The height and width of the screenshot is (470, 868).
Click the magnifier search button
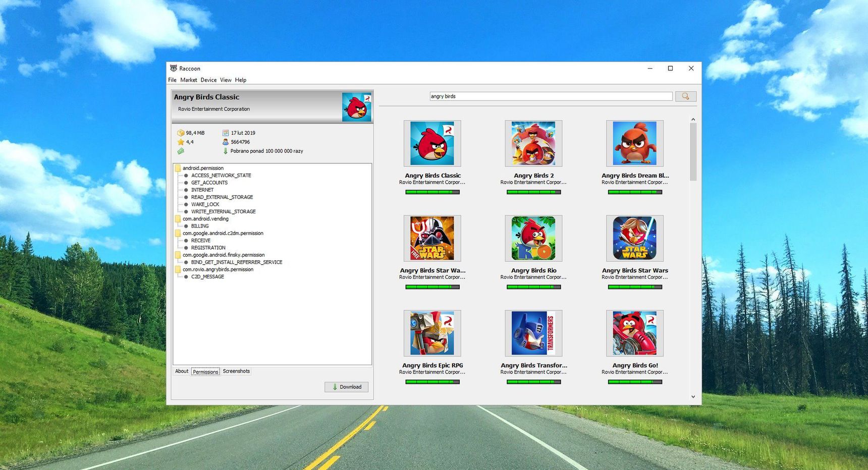[x=685, y=96]
